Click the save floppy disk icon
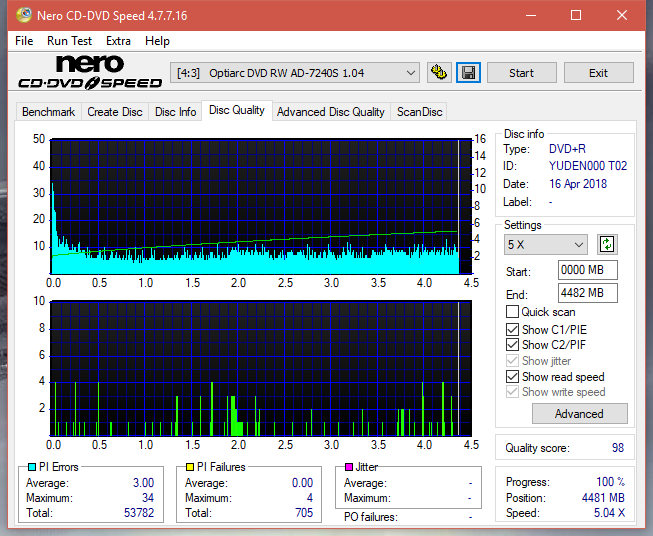Image resolution: width=653 pixels, height=536 pixels. (469, 73)
